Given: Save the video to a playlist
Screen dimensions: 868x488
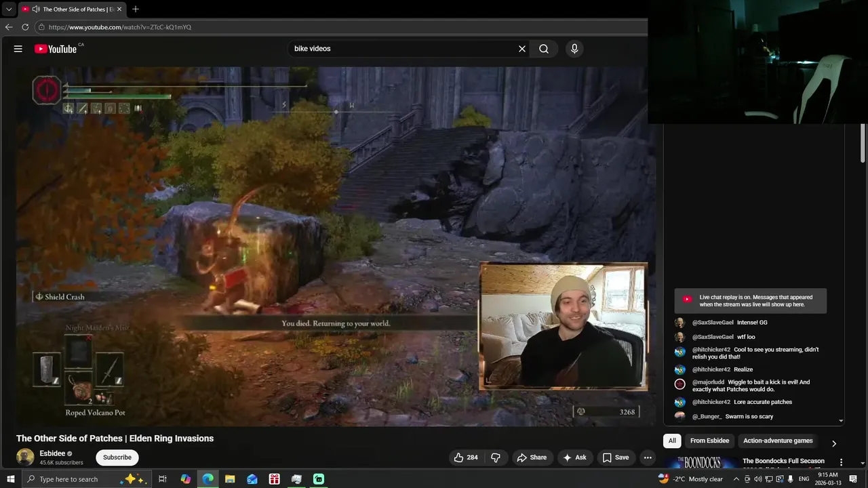Looking at the screenshot, I should [616, 457].
